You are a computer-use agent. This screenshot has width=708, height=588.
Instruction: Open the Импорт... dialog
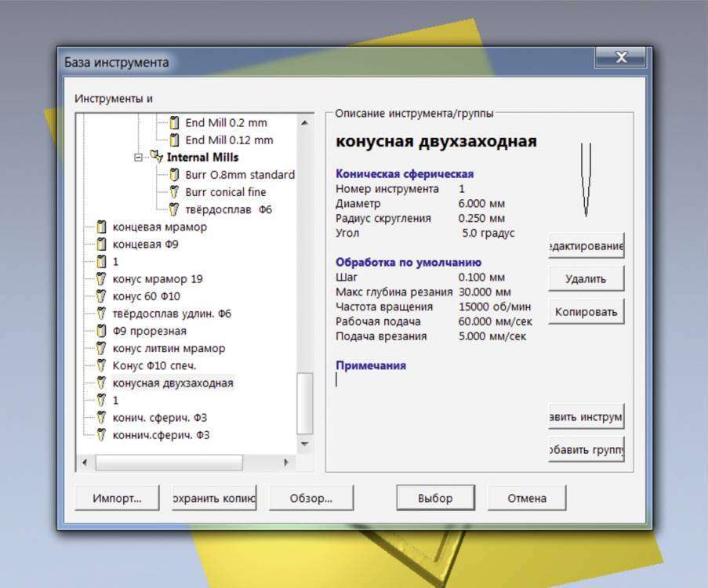coord(117,498)
